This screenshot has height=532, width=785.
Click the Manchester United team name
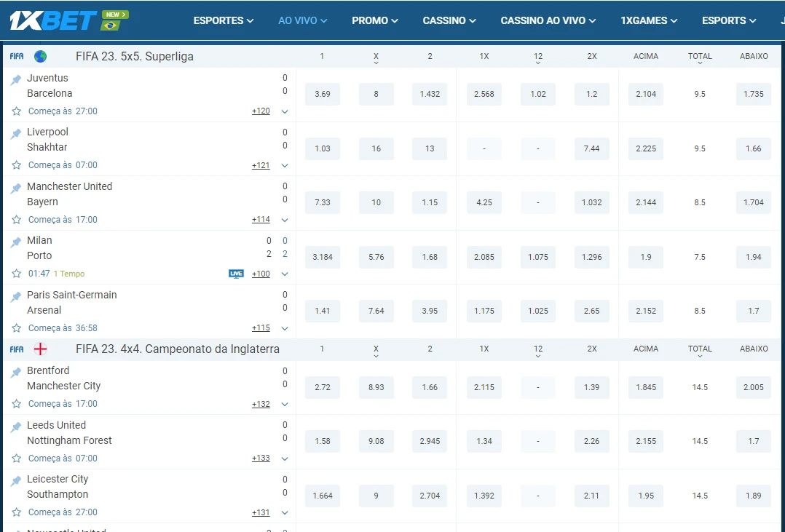pyautogui.click(x=70, y=186)
